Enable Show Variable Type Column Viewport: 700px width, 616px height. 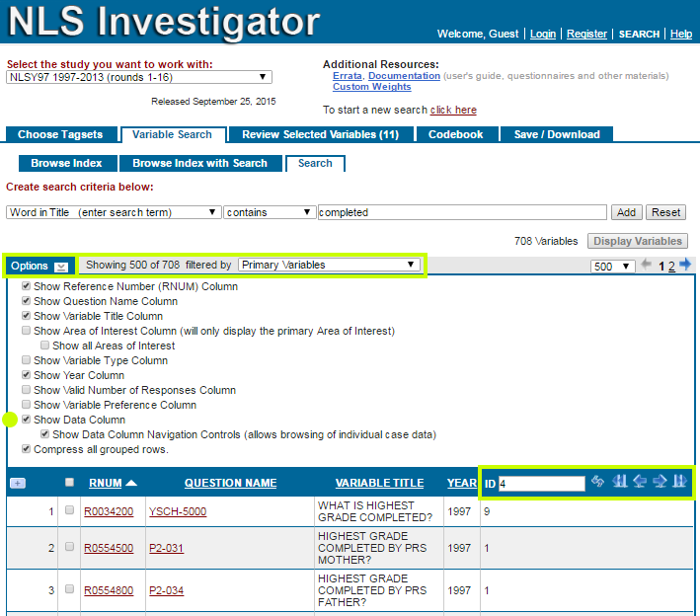[26, 359]
